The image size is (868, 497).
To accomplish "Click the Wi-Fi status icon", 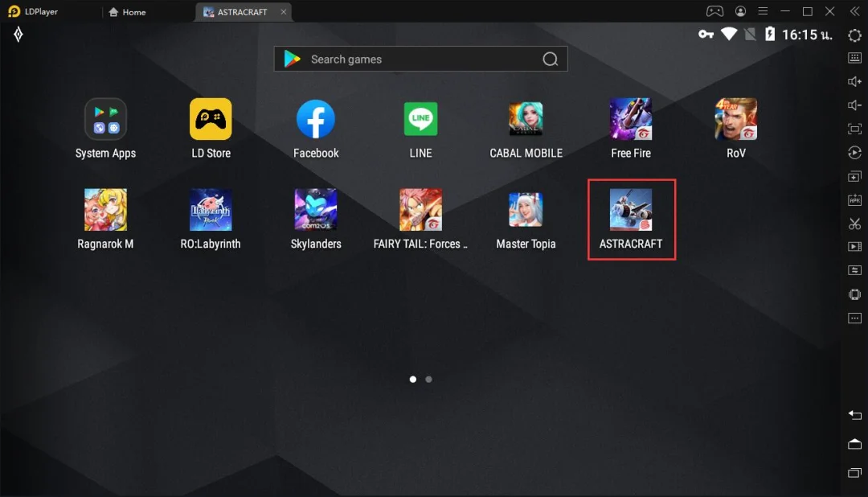I will click(729, 35).
